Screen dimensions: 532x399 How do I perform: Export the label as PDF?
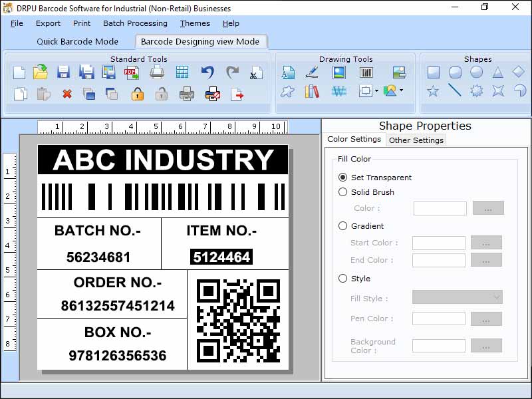pos(132,72)
